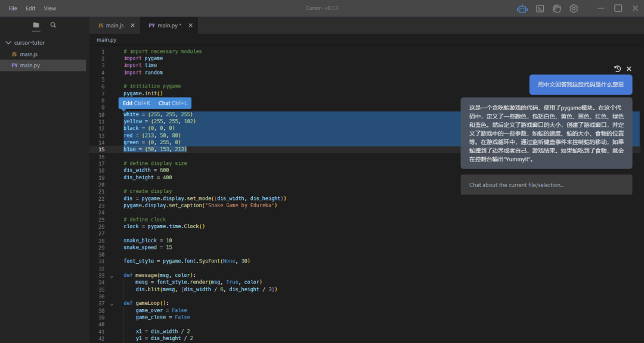Viewport: 644px width, 343px height.
Task: Click the 'dis_width = 600' line
Action: pos(146,170)
